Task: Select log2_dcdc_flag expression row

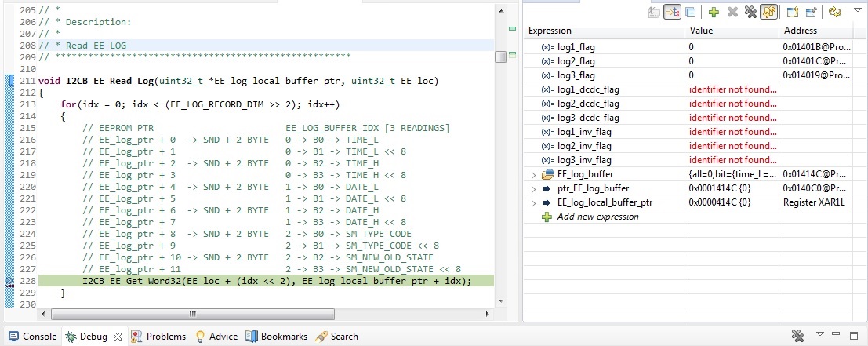Action: [x=695, y=104]
